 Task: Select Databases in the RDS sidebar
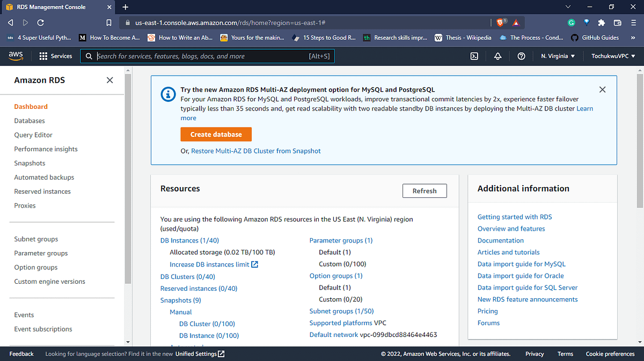click(x=29, y=120)
